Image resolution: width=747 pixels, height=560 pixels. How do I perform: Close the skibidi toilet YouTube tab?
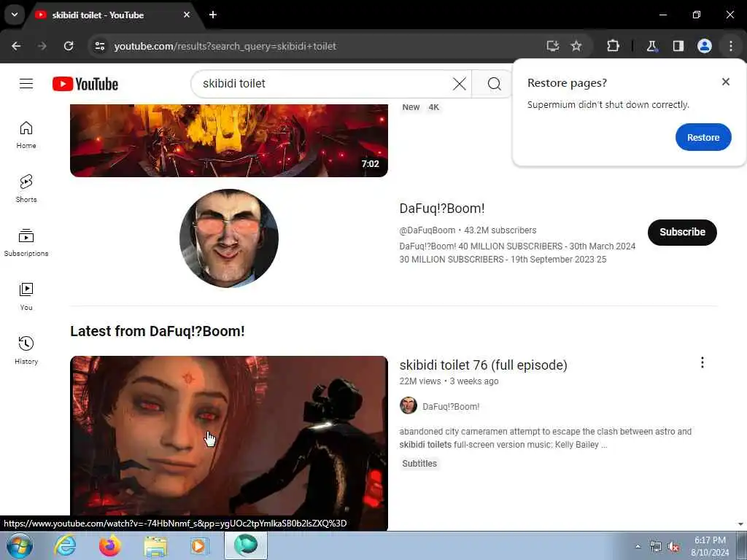(187, 15)
